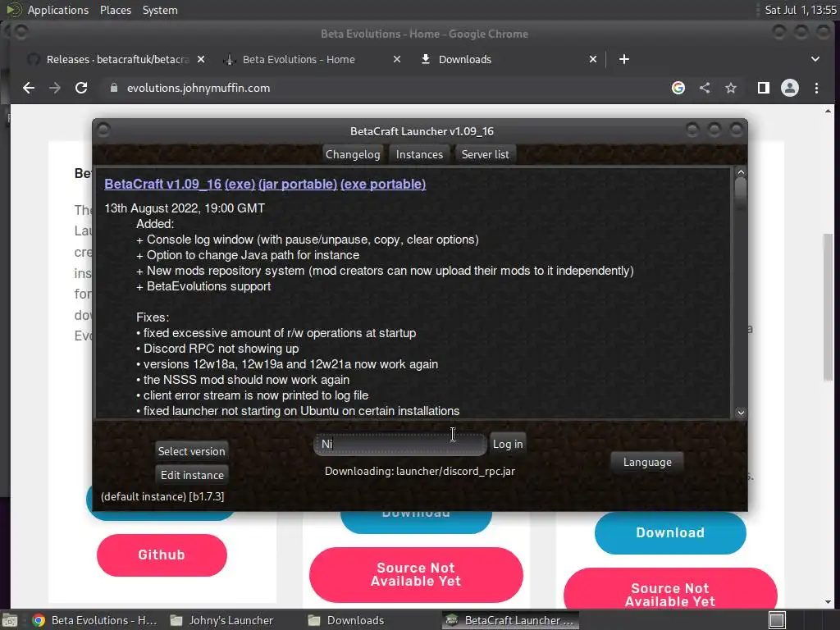Click the (default instance) [b1.7.3] text
The height and width of the screenshot is (630, 840).
[x=162, y=496]
